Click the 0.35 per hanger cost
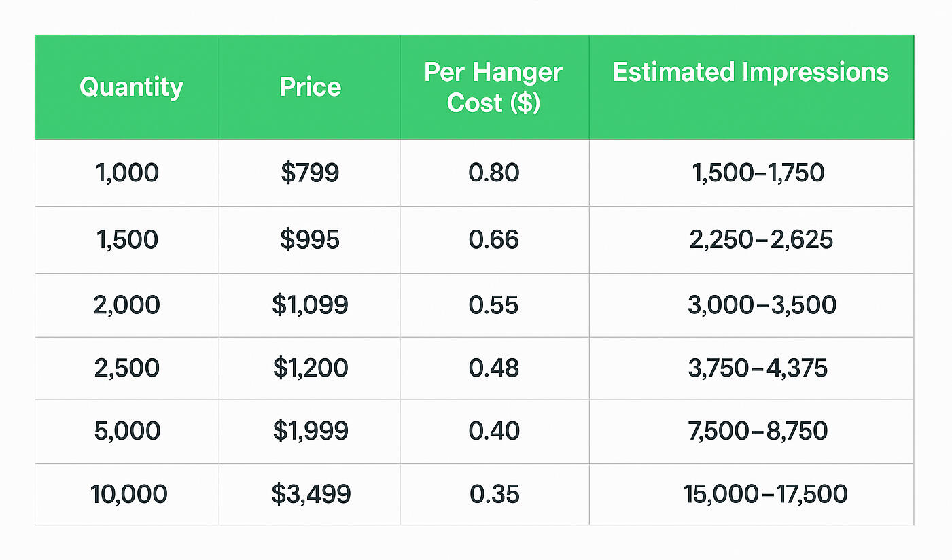Image resolution: width=952 pixels, height=560 pixels. pyautogui.click(x=494, y=494)
